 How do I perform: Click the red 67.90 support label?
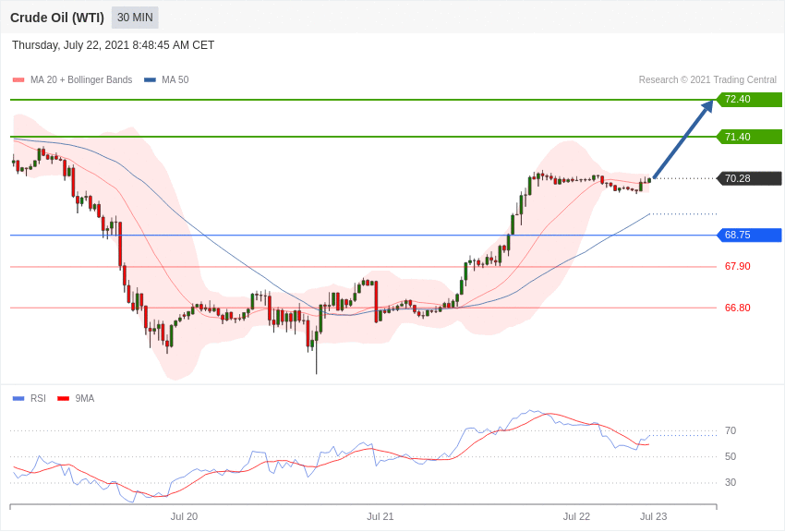coord(737,267)
